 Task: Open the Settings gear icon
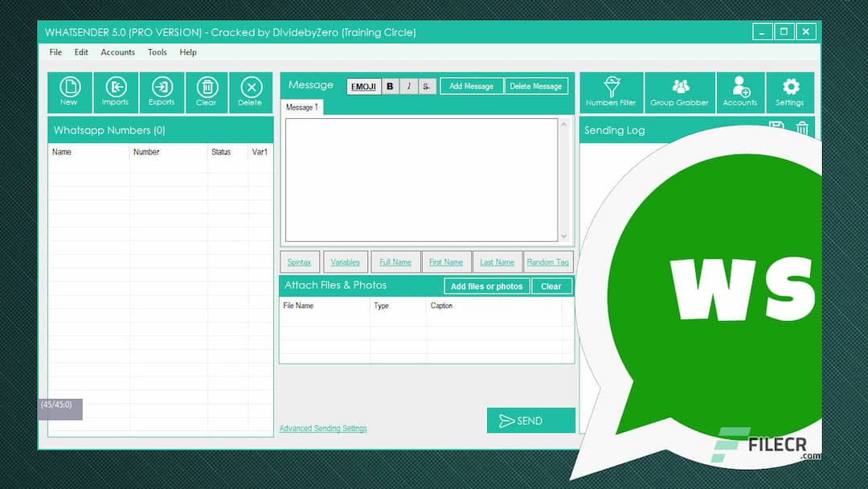(x=790, y=92)
